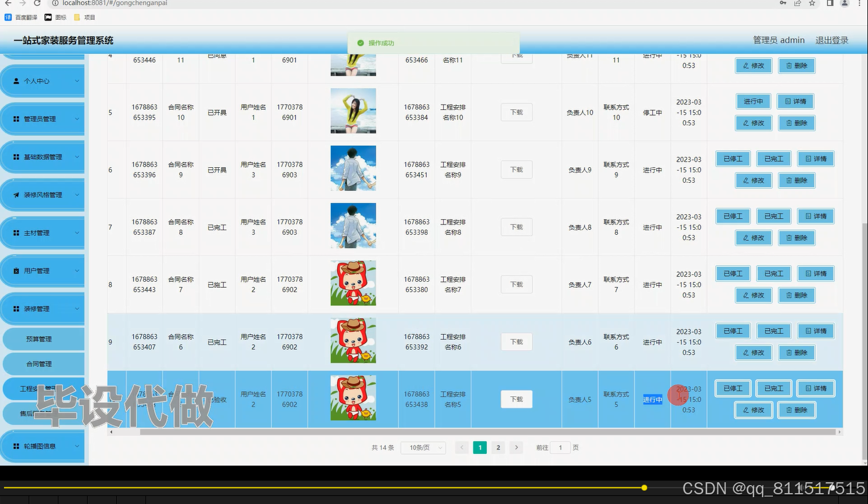868x504 pixels.
Task: Open the browser profile avatar icon
Action: point(844,3)
